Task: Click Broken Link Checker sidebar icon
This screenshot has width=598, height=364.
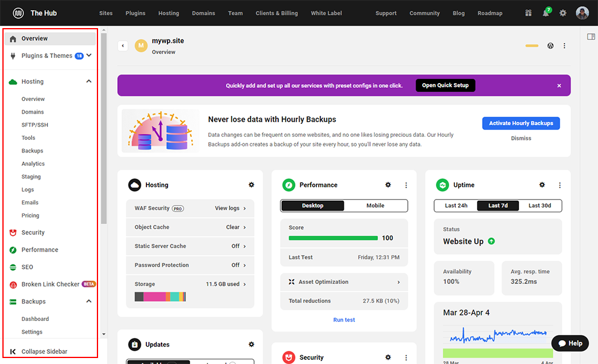Action: tap(13, 285)
